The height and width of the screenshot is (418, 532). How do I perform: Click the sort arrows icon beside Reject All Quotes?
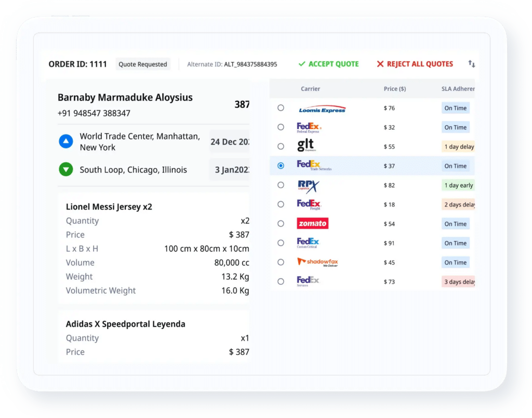coord(472,64)
